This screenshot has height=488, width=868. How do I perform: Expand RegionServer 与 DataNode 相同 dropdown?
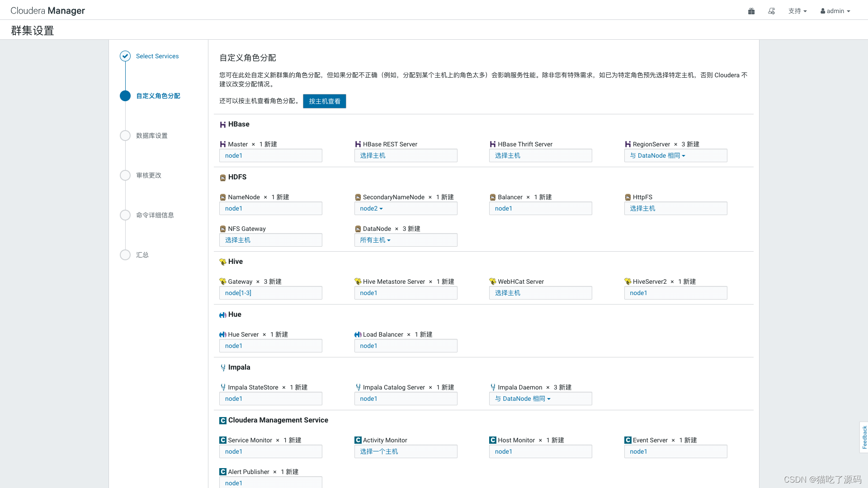(x=658, y=155)
